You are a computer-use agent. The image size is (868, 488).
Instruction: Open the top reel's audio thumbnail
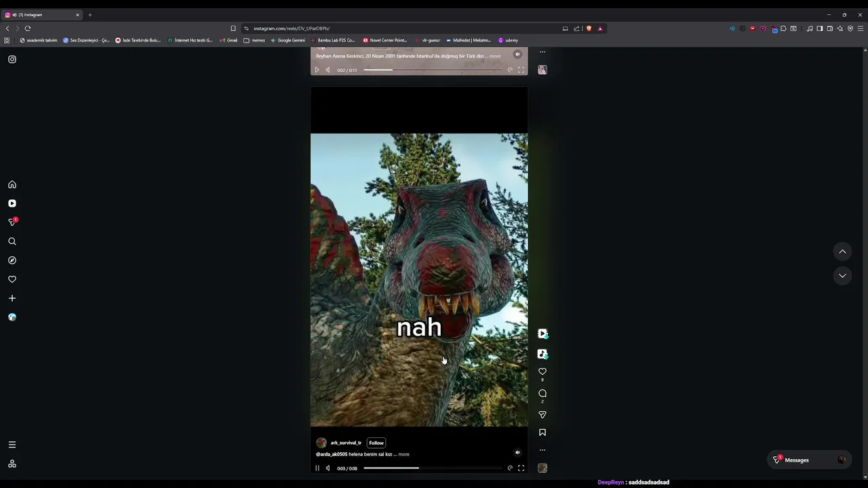tap(542, 70)
